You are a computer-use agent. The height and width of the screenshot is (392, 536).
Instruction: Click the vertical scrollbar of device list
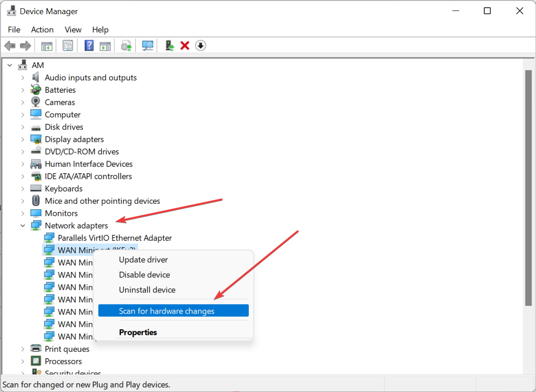pos(529,188)
